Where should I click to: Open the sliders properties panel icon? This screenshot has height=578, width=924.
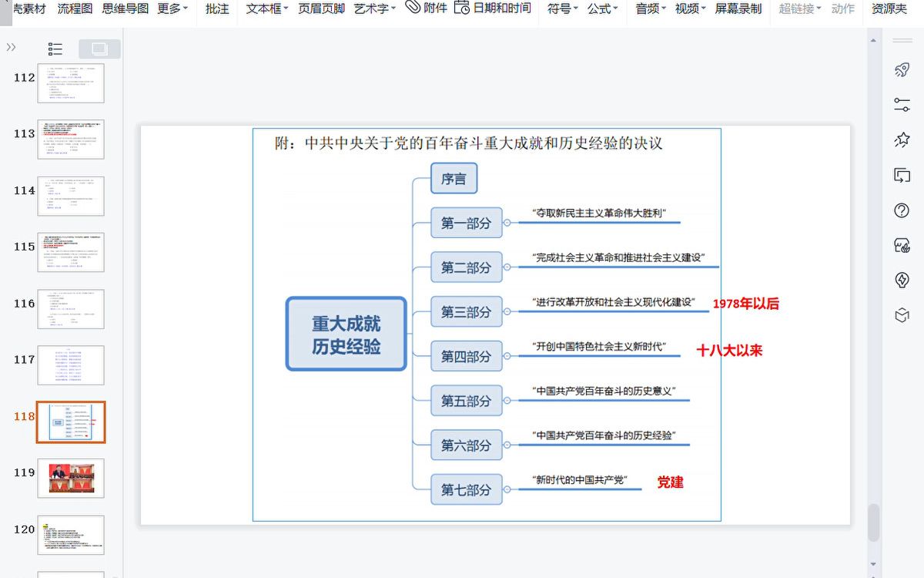[x=902, y=105]
